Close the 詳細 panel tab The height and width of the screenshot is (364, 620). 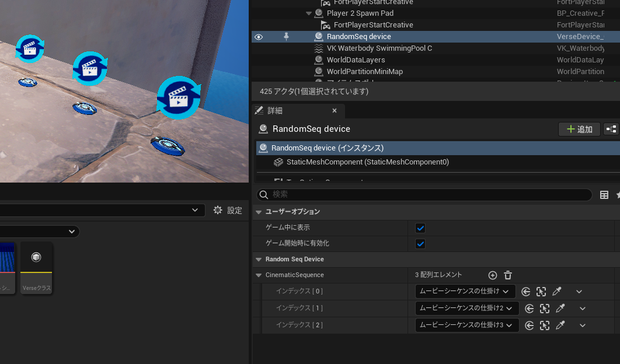[335, 110]
